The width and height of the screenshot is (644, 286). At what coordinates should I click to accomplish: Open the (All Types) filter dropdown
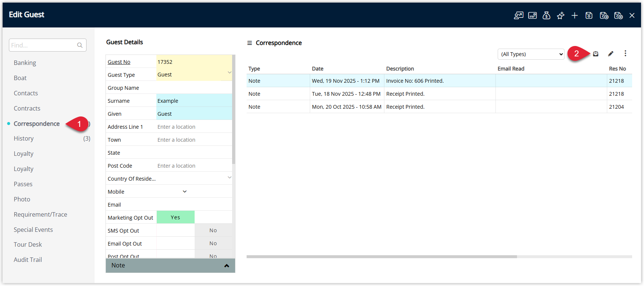pyautogui.click(x=531, y=54)
